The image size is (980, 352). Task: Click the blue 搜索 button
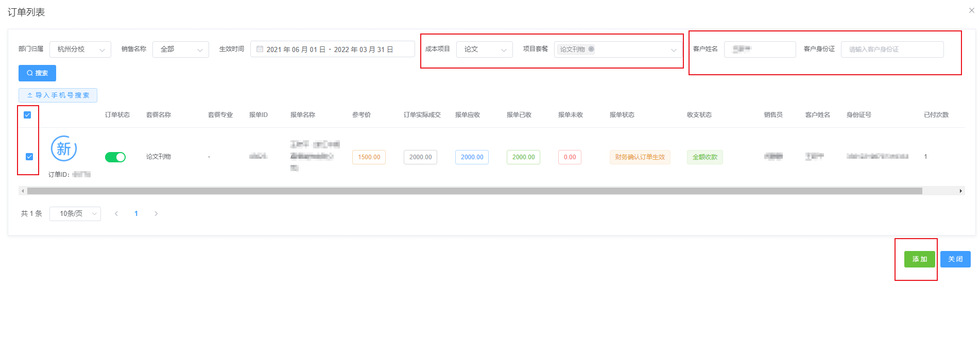click(x=37, y=73)
